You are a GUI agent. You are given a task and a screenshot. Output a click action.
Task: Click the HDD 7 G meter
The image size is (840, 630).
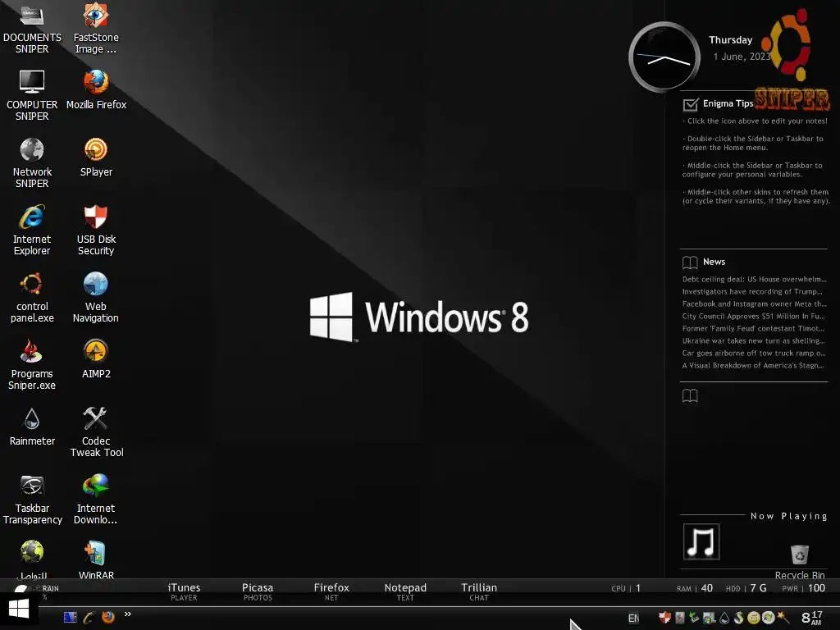tap(746, 588)
